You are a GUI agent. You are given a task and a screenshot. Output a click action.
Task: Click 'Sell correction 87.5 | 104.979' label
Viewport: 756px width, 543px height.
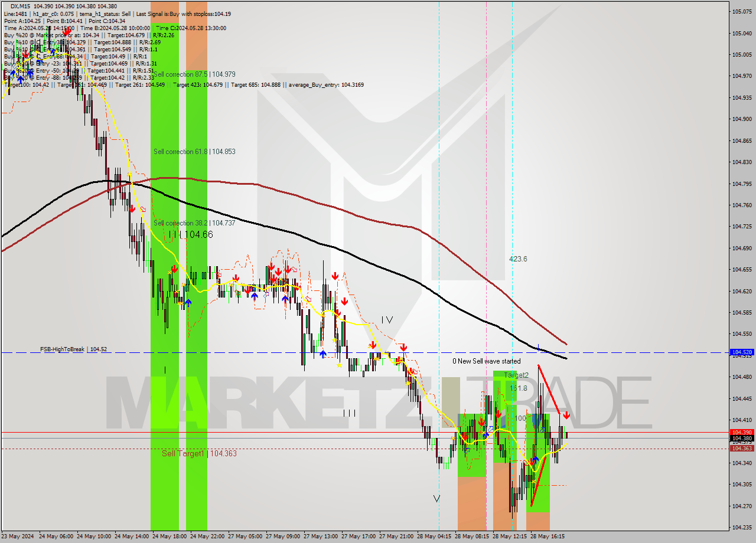194,74
